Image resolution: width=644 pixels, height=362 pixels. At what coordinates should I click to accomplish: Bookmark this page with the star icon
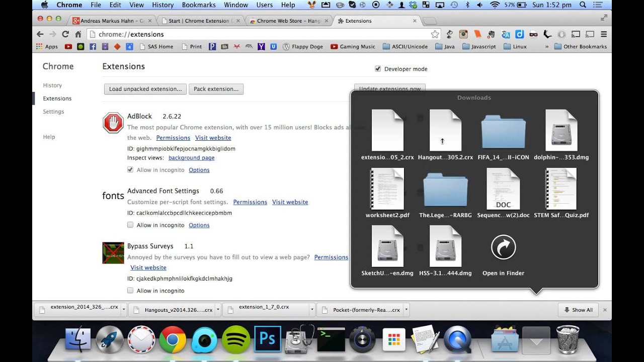[435, 34]
